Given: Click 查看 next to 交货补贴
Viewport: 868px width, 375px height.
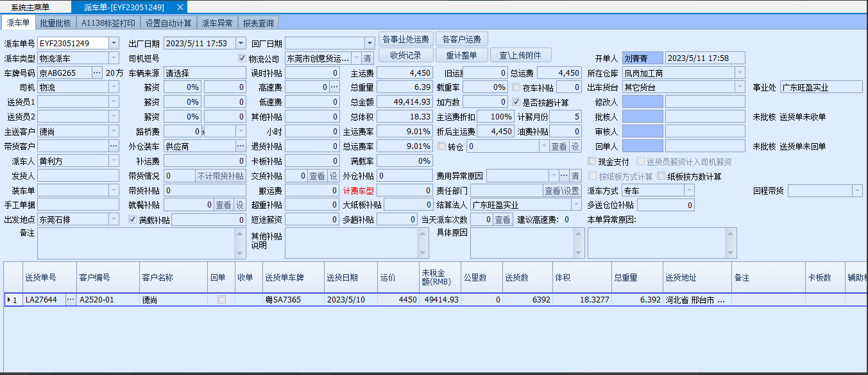Looking at the screenshot, I should (318, 176).
